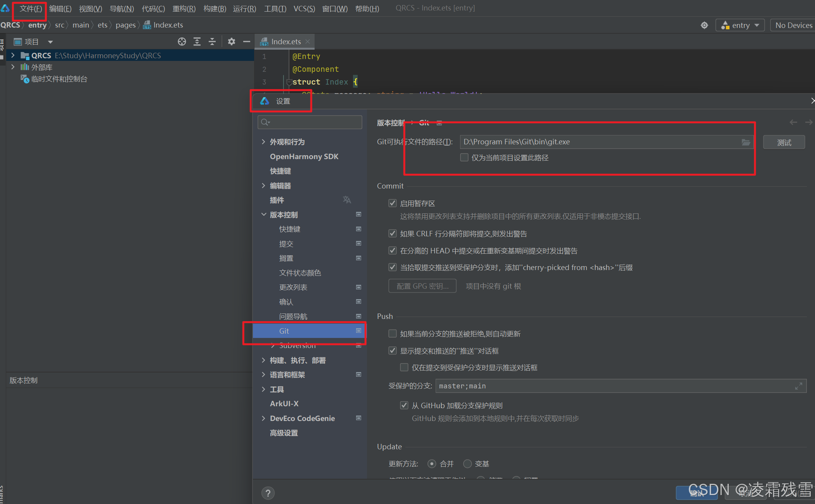Open the 文件(F) menu
815x504 pixels.
pos(30,9)
